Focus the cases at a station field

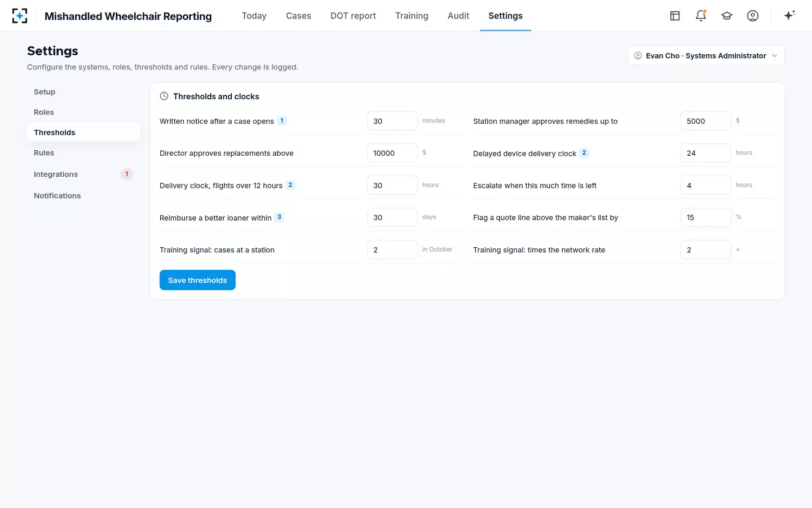pos(392,249)
